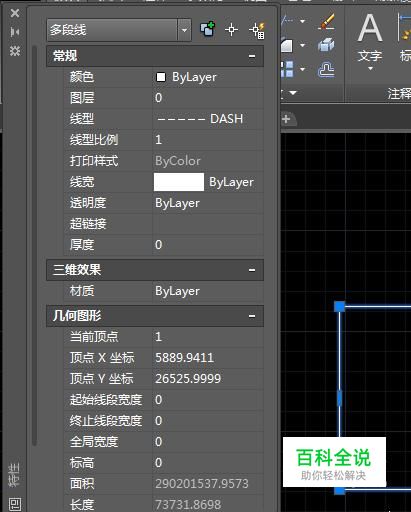Edit the 全局宽度 value
The width and height of the screenshot is (411, 512).
click(x=208, y=442)
